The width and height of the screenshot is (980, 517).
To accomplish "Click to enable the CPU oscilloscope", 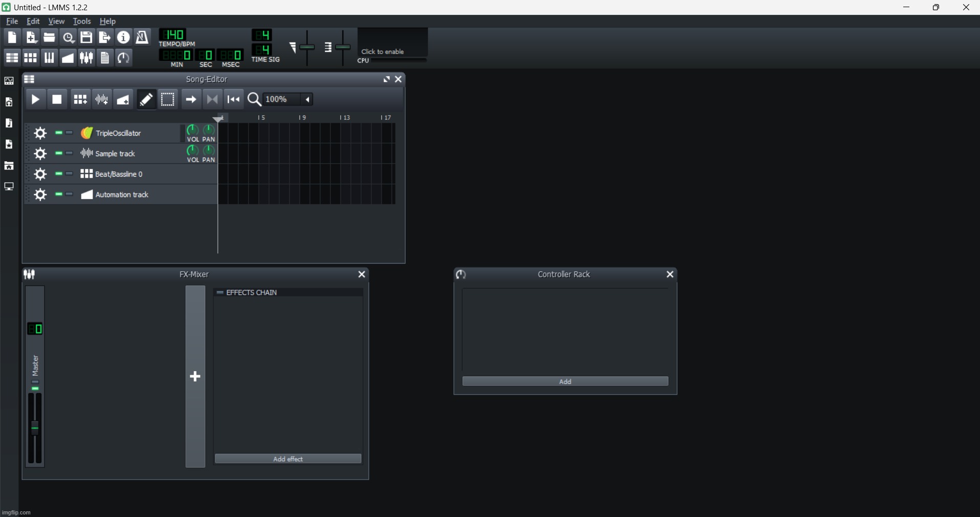I will (393, 42).
